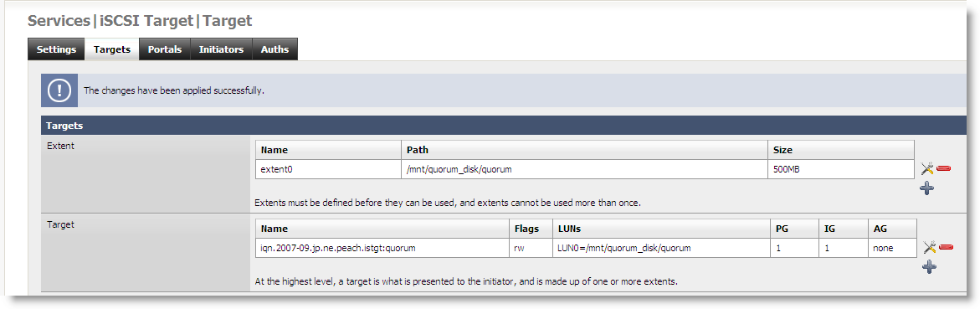
Task: Select the iqn.2007-09.jp.ne.peach.istgt:quorum target name
Action: click(x=338, y=248)
